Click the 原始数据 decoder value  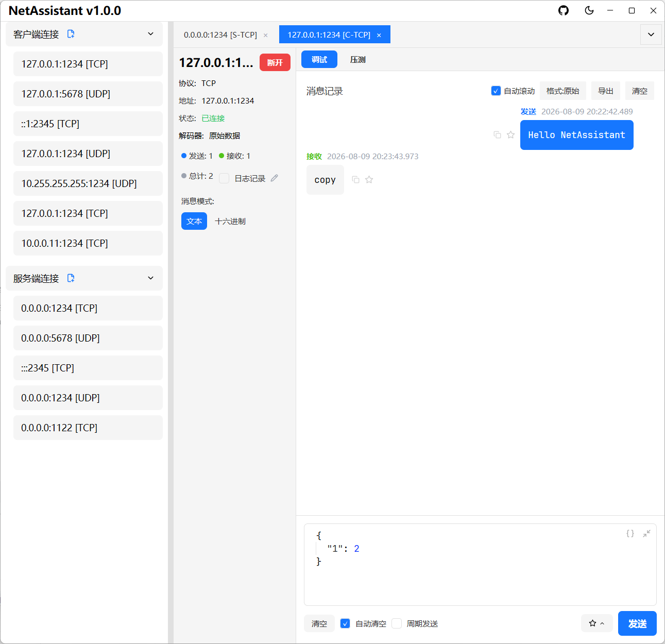pyautogui.click(x=225, y=135)
